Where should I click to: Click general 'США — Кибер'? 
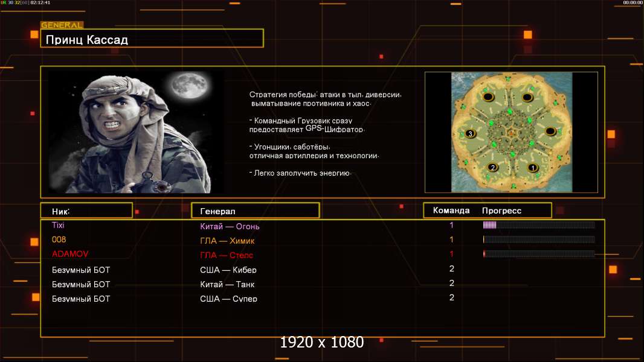228,270
